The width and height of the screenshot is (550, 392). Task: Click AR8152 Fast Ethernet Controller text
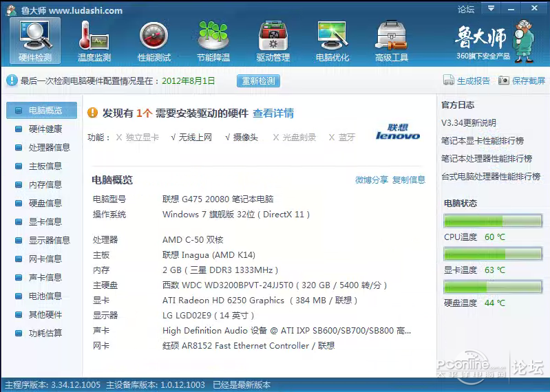tap(248, 346)
